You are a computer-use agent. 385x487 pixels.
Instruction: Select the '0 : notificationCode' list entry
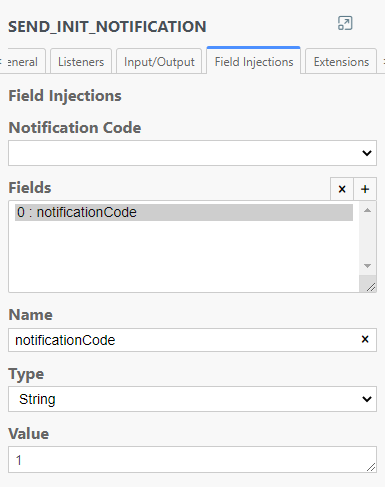click(184, 212)
